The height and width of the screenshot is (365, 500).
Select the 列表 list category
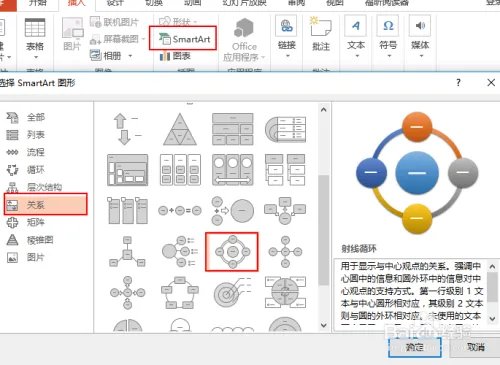coord(26,135)
